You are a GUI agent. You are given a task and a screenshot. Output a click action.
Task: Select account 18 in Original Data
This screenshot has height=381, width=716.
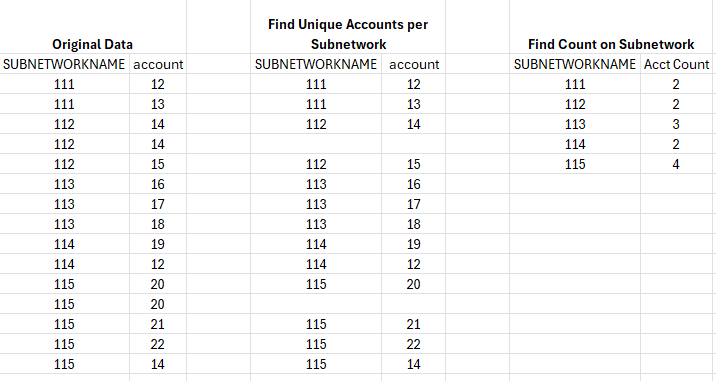point(158,225)
